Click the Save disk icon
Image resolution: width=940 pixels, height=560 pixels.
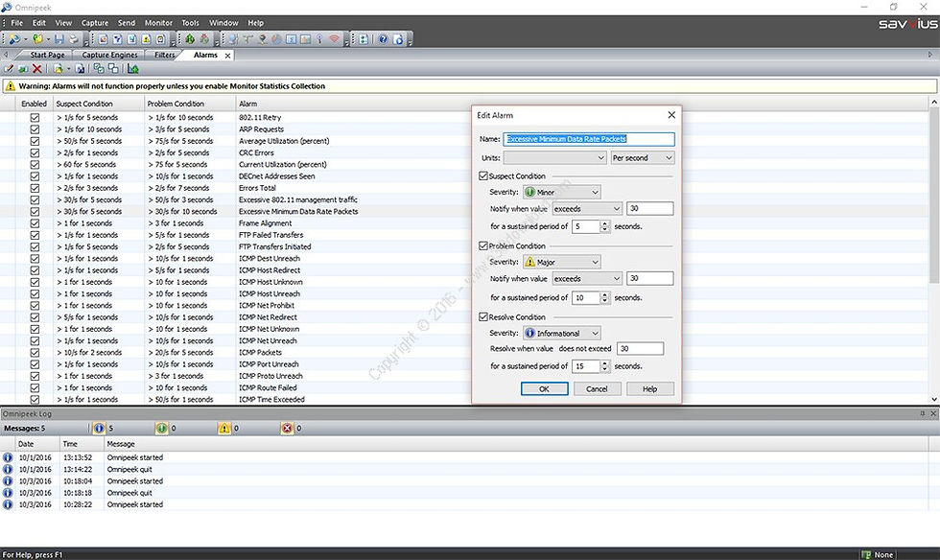59,39
